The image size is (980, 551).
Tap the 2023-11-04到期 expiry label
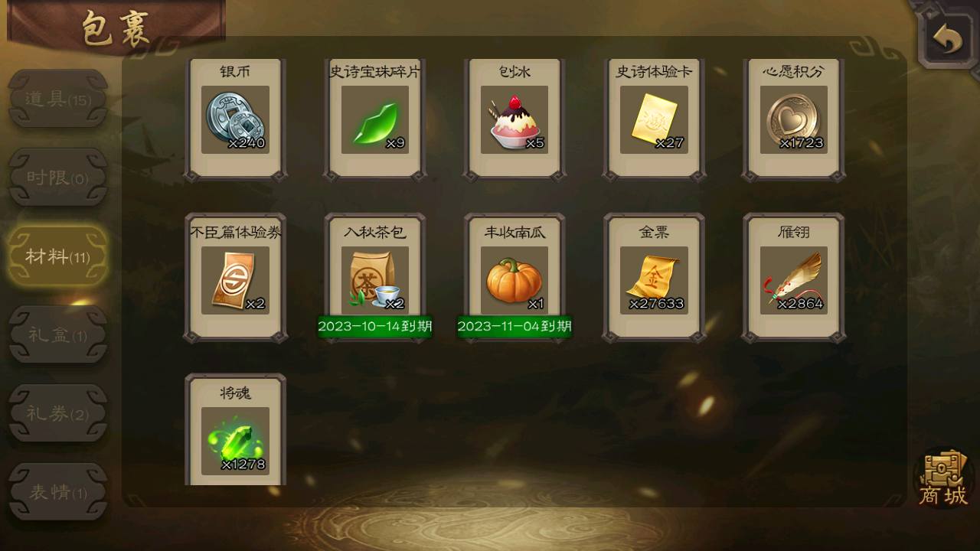coord(514,327)
